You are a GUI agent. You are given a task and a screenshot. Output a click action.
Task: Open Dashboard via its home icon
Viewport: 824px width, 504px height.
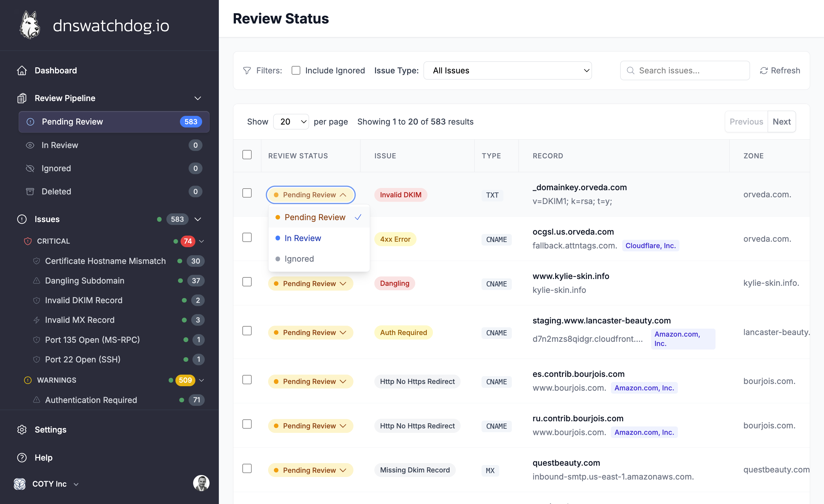[x=22, y=70]
